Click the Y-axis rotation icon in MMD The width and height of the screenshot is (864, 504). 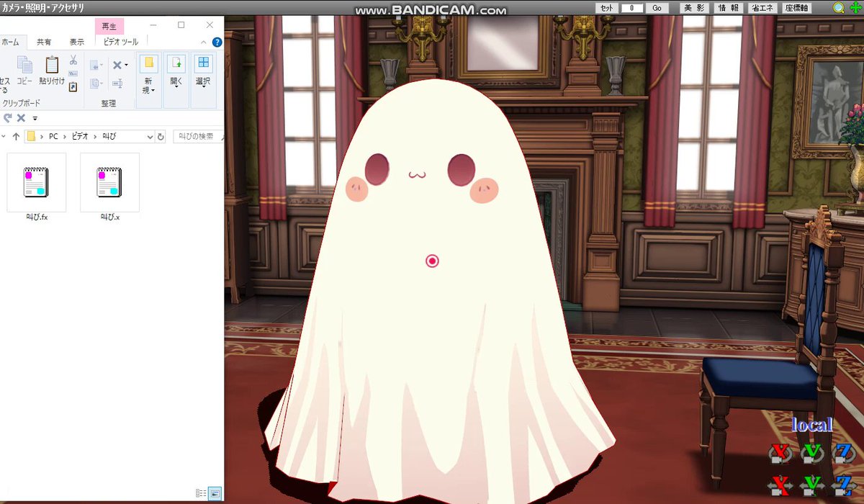pyautogui.click(x=812, y=453)
